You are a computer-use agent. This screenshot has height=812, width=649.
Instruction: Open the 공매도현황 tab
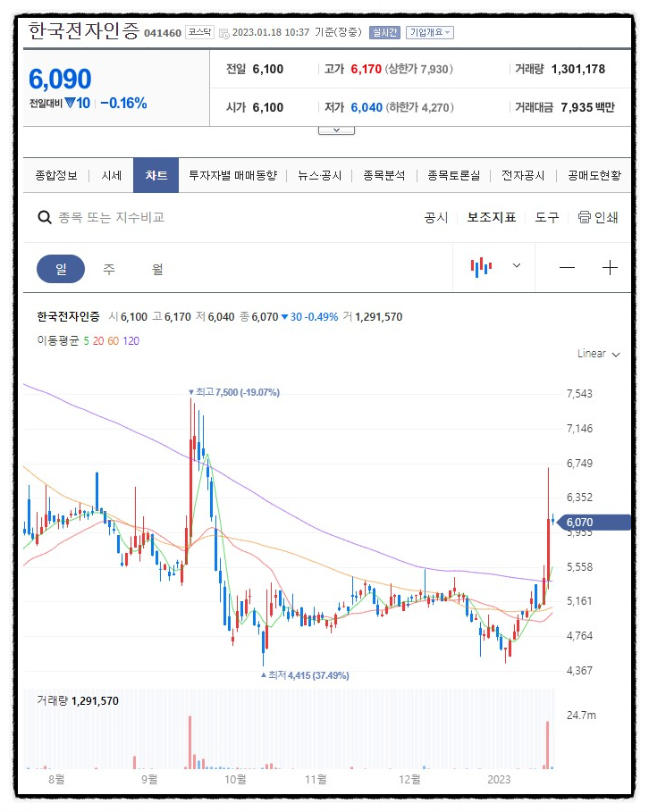pos(594,176)
